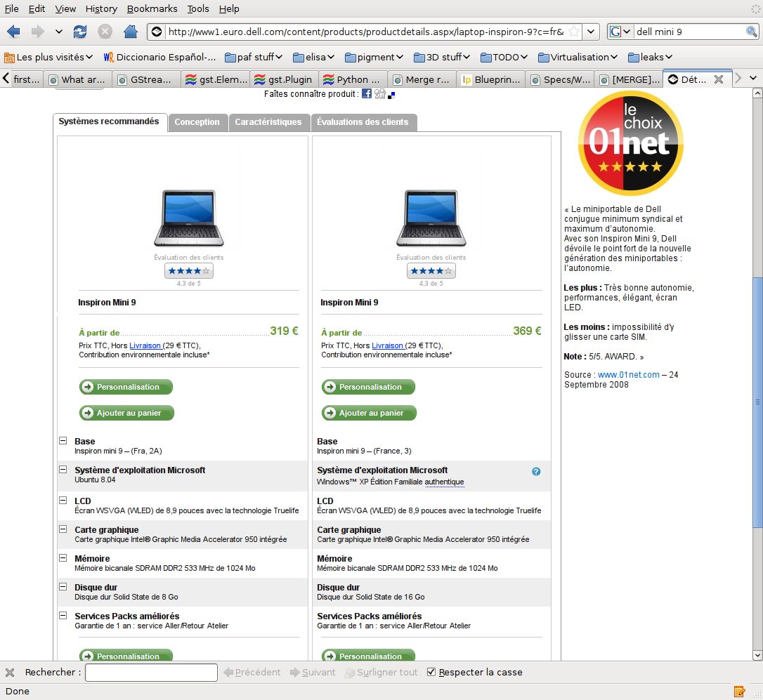Screen dimensions: 763x700
Task: Click the Surligner tout button
Action: point(381,673)
